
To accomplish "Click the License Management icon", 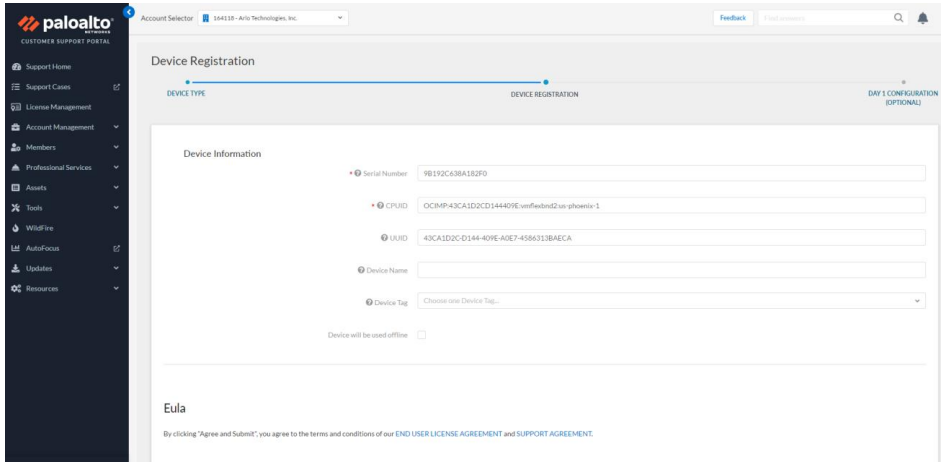I will (x=16, y=107).
